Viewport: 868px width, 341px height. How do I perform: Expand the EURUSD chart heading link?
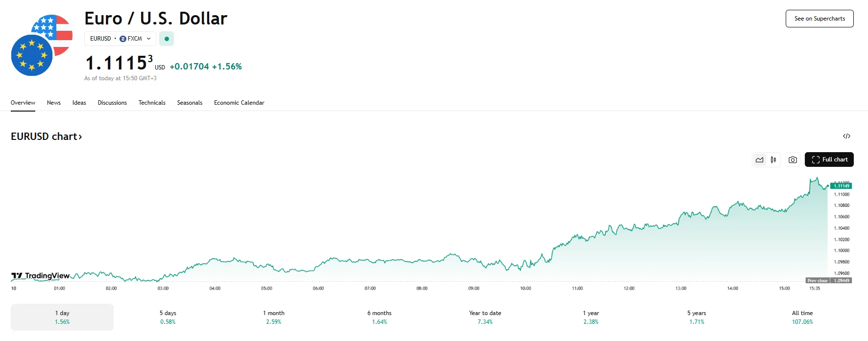[x=46, y=136]
